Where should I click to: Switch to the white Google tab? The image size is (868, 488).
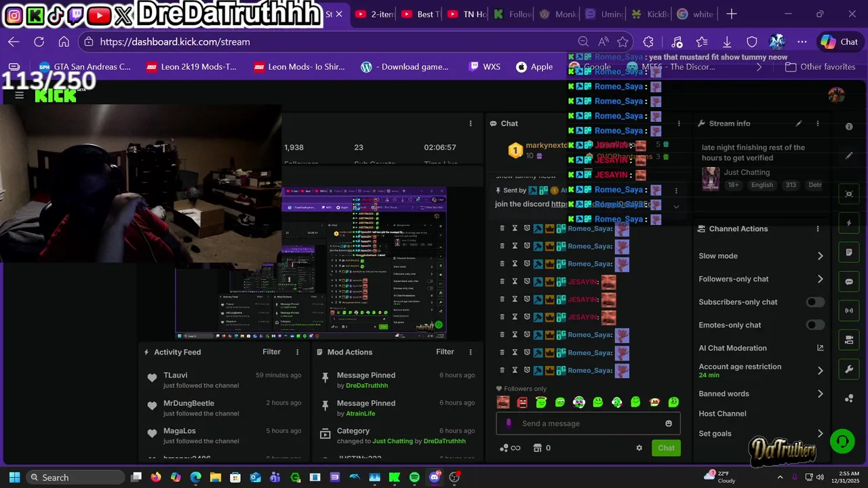coord(695,14)
